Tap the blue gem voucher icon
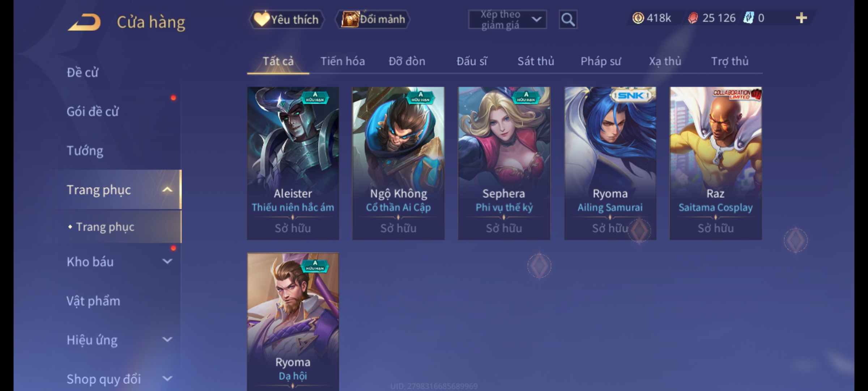 coord(748,18)
